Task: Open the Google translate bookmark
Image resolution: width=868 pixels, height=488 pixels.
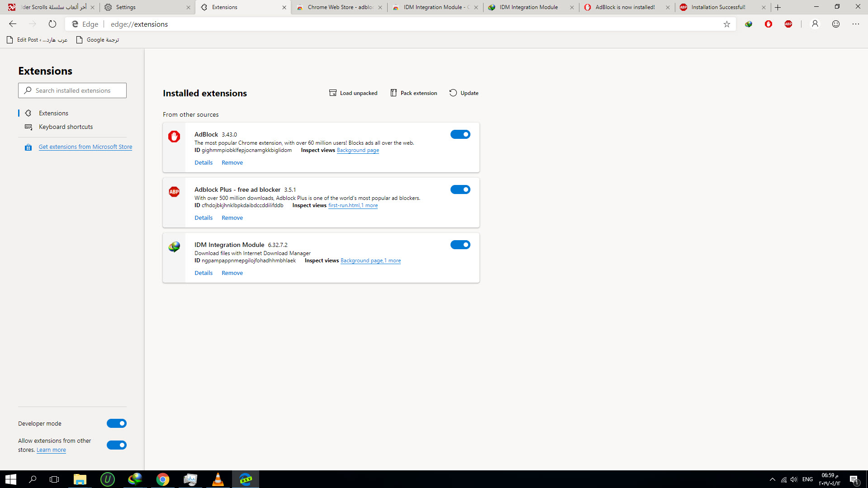Action: (x=98, y=40)
